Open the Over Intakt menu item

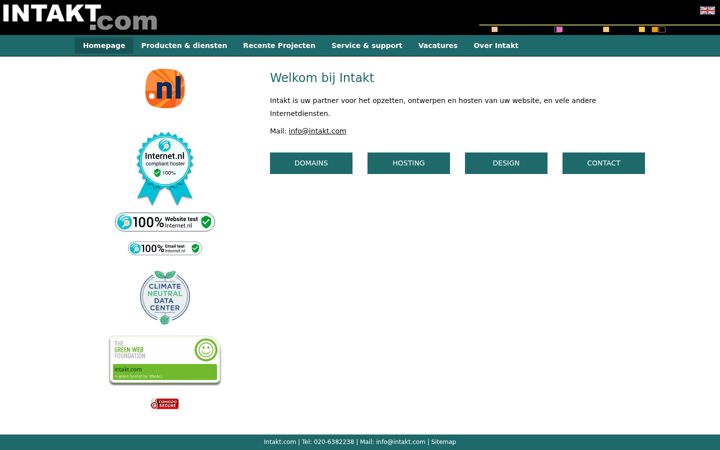pos(496,45)
